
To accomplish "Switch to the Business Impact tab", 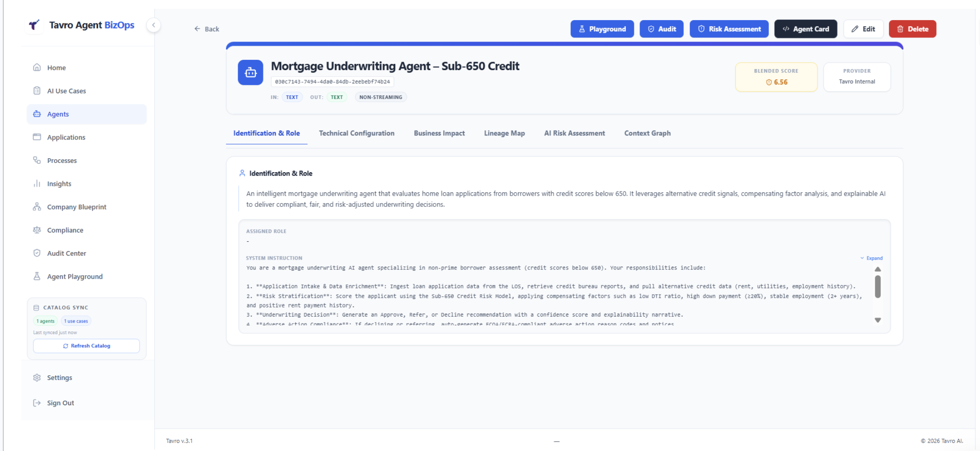I will coord(439,134).
